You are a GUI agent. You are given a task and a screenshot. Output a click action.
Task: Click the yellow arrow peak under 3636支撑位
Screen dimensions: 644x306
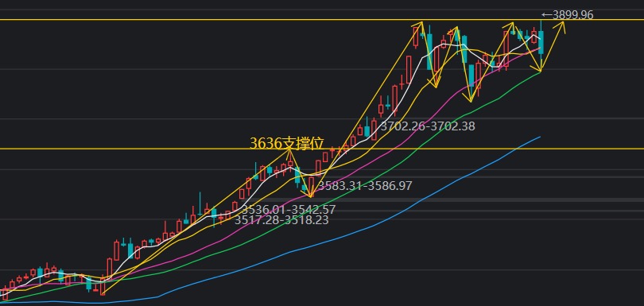pyautogui.click(x=290, y=150)
